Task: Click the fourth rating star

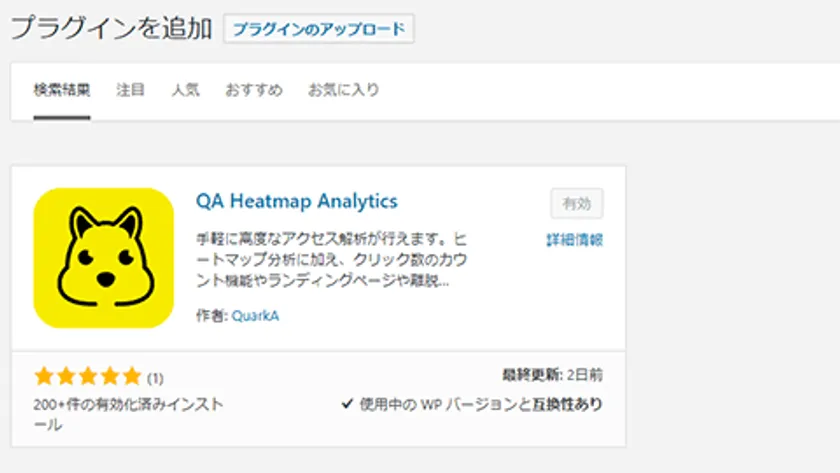Action: 109,377
